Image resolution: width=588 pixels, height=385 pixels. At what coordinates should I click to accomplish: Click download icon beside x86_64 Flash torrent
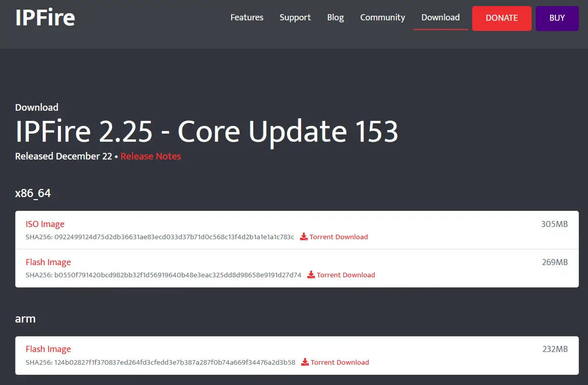click(x=311, y=275)
